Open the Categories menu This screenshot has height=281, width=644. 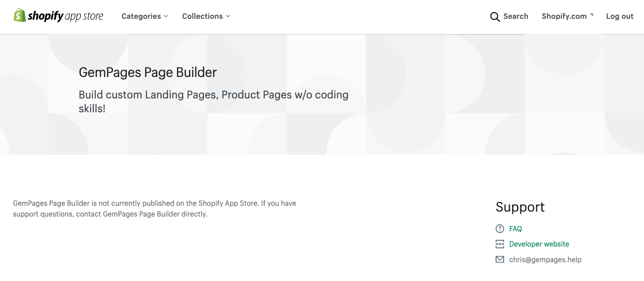(x=145, y=16)
